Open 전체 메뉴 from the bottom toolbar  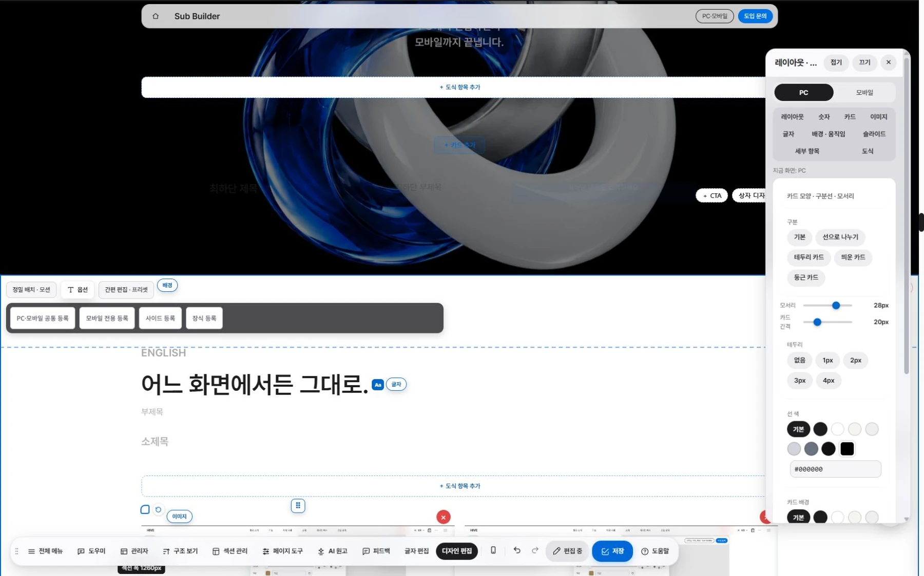(45, 551)
